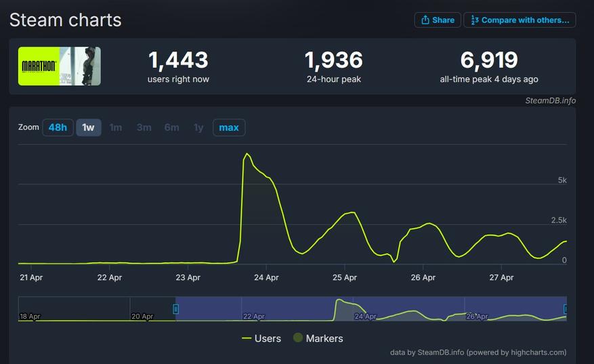This screenshot has width=594, height=364.
Task: Select the max zoom range
Action: 229,127
